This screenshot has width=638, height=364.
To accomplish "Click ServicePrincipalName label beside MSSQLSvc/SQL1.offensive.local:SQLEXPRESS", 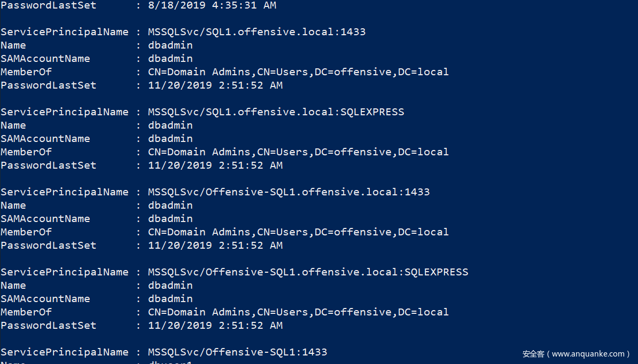I will click(x=64, y=112).
